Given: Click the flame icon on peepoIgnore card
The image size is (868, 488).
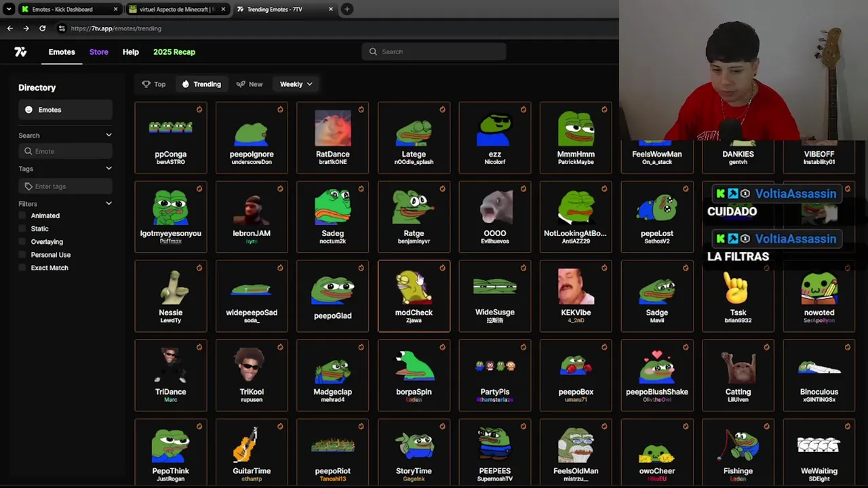Looking at the screenshot, I should [x=280, y=109].
